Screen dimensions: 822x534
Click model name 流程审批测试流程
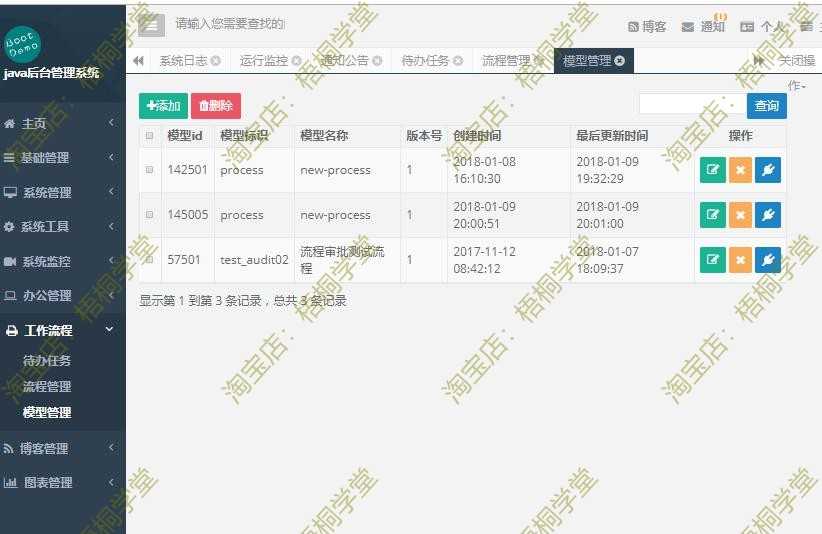click(342, 260)
